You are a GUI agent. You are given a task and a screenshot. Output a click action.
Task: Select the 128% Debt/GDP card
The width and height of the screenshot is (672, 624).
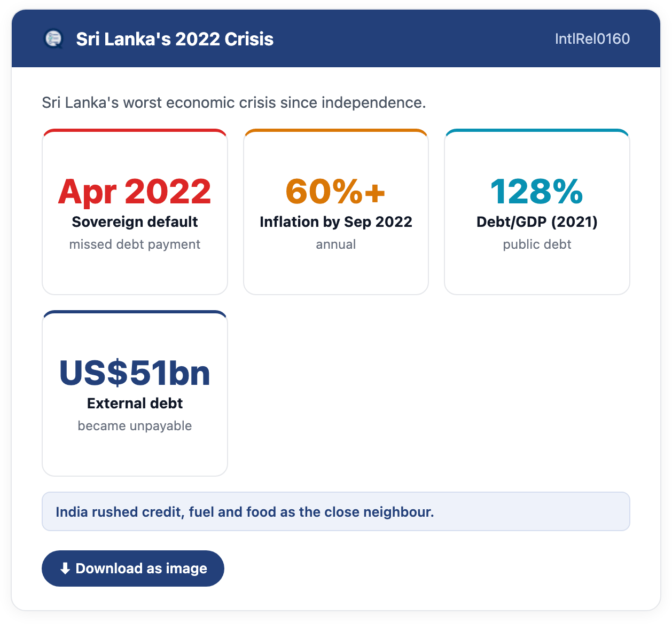[x=537, y=211]
